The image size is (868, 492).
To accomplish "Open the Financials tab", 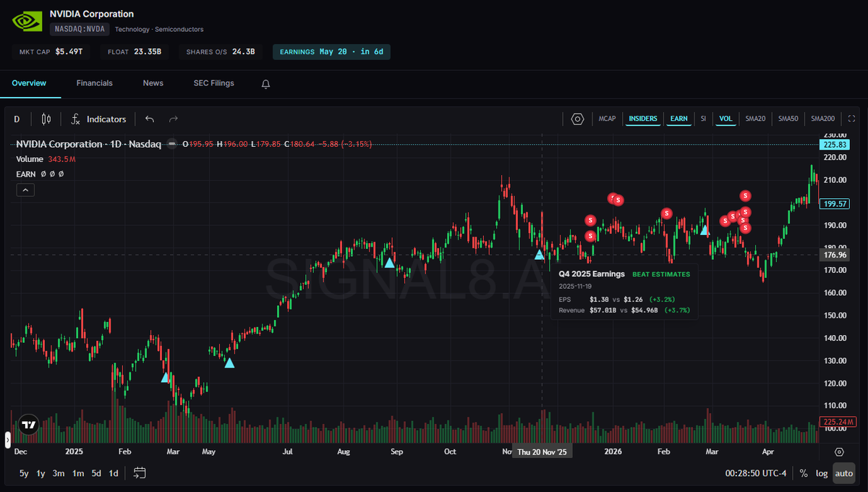I will 95,83.
